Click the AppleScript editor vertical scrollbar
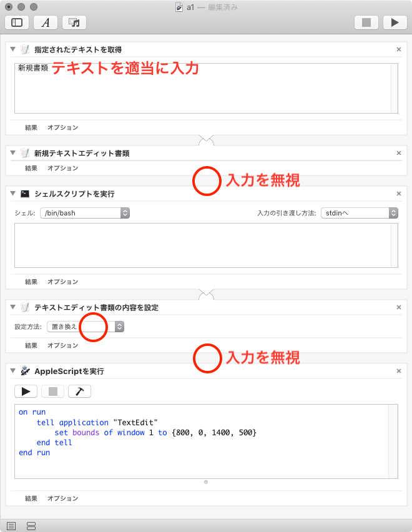The image size is (412, 532). click(x=393, y=441)
